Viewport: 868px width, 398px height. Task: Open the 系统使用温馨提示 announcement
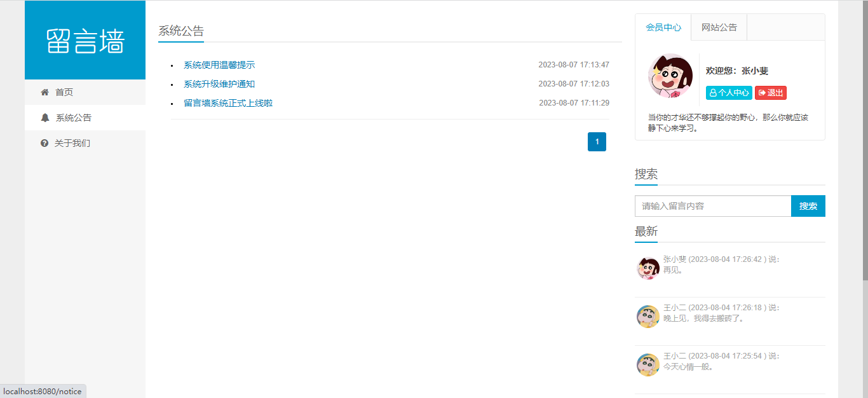(x=219, y=65)
